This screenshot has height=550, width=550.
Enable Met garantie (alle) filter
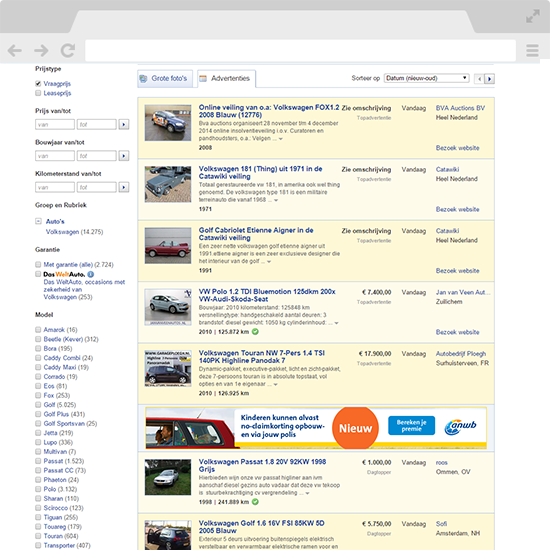click(x=38, y=264)
